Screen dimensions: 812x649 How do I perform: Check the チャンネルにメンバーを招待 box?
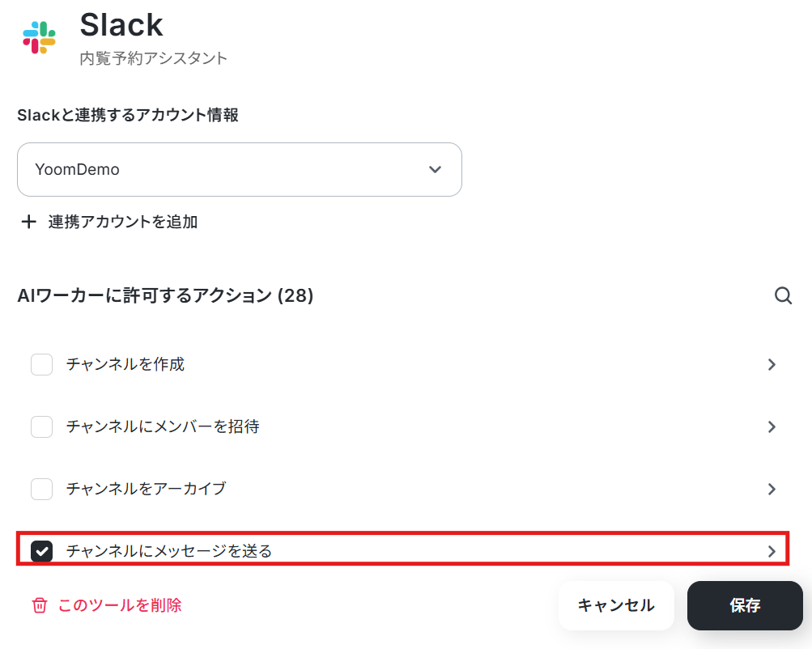tap(41, 426)
